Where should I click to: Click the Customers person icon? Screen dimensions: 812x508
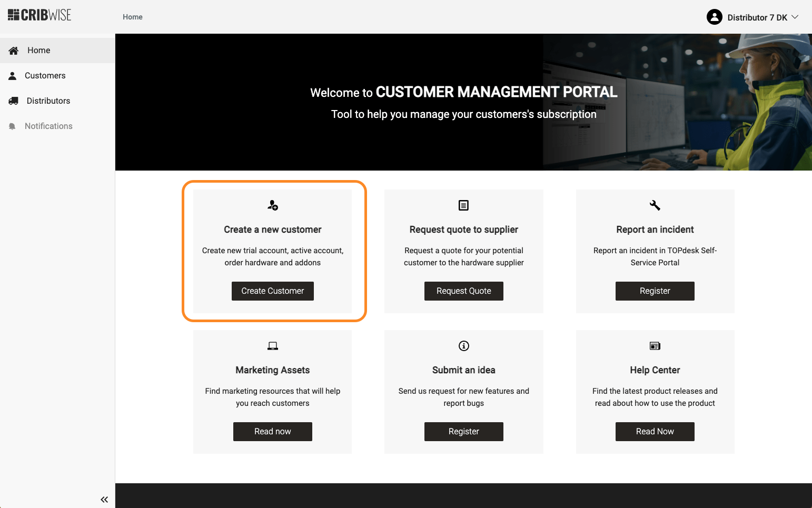click(13, 76)
